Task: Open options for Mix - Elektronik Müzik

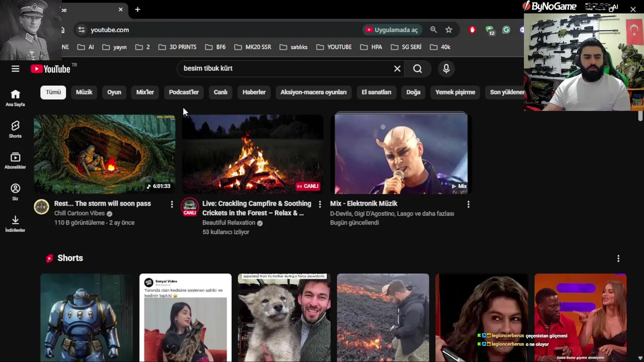Action: tap(468, 204)
